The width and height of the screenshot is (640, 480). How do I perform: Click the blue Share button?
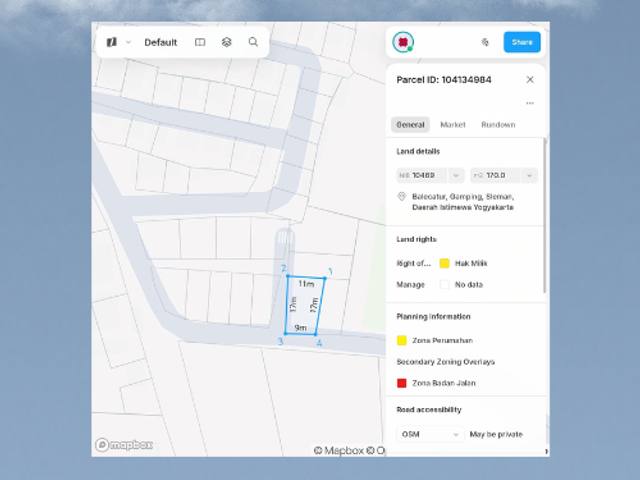[522, 42]
